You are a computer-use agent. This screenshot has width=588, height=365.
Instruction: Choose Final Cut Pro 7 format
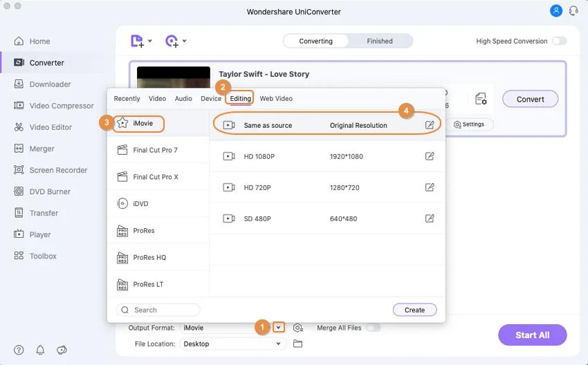[158, 150]
